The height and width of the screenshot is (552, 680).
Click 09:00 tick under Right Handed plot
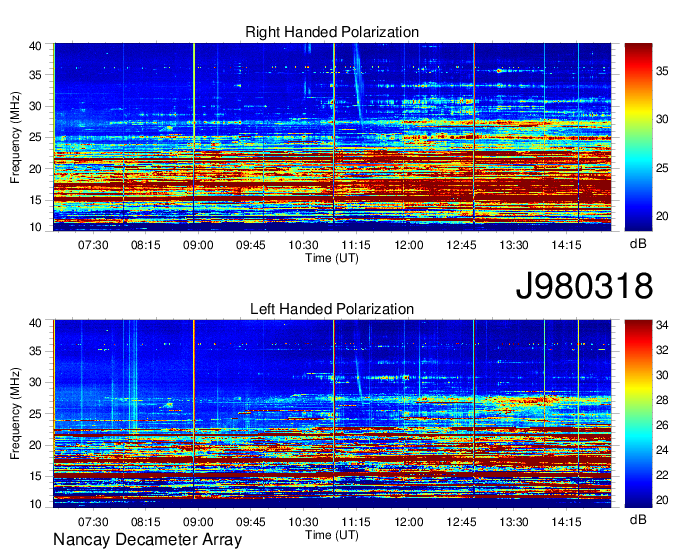[x=198, y=245]
